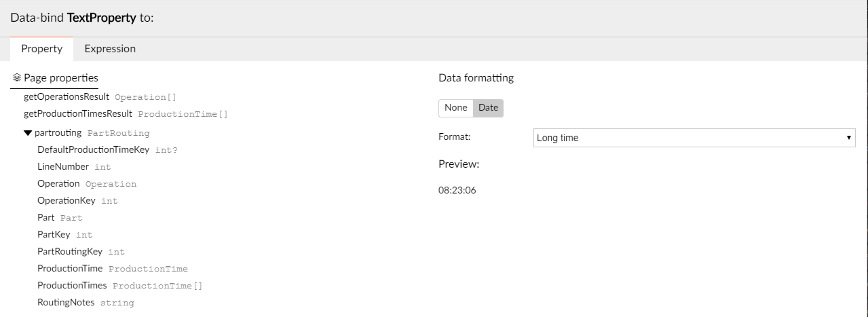868x317 pixels.
Task: Choose Date data formatting option
Action: coord(489,108)
